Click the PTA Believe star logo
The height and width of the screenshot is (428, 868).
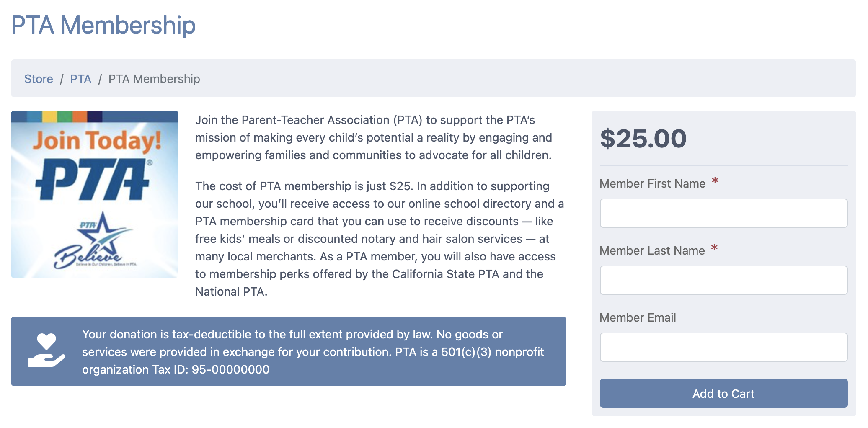pyautogui.click(x=95, y=241)
